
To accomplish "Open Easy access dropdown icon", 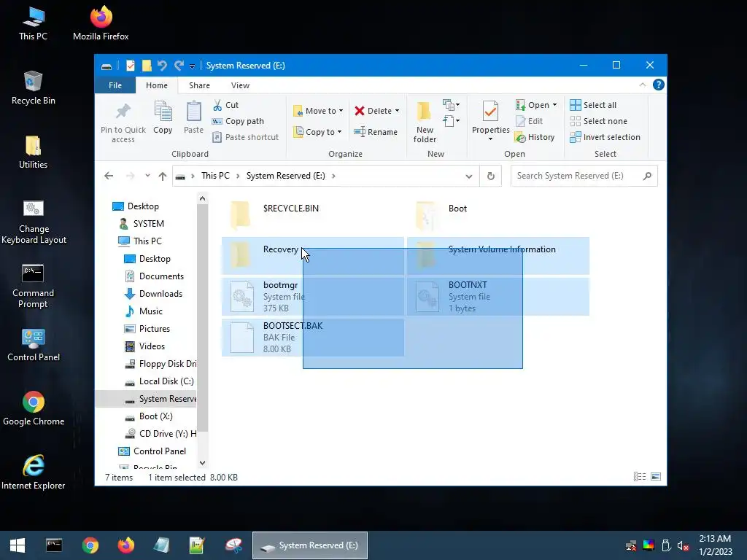I will (x=451, y=121).
